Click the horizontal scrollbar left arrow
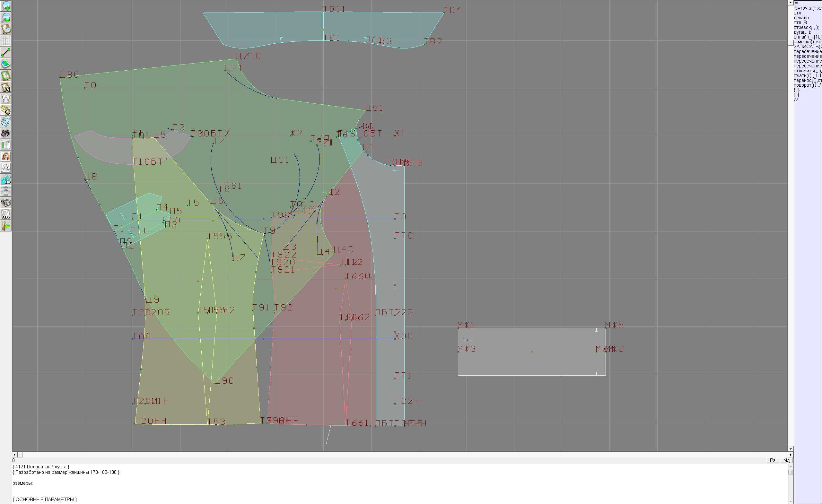 click(14, 455)
